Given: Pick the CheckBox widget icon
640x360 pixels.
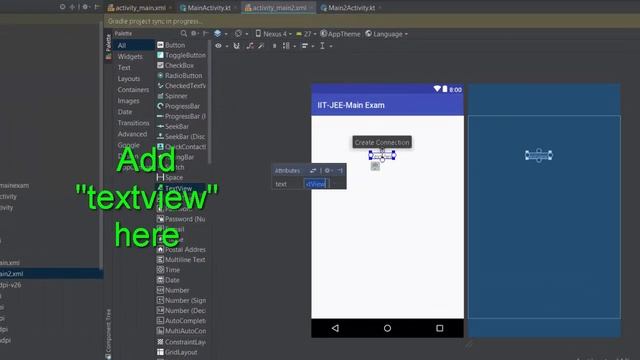Looking at the screenshot, I should [160, 65].
